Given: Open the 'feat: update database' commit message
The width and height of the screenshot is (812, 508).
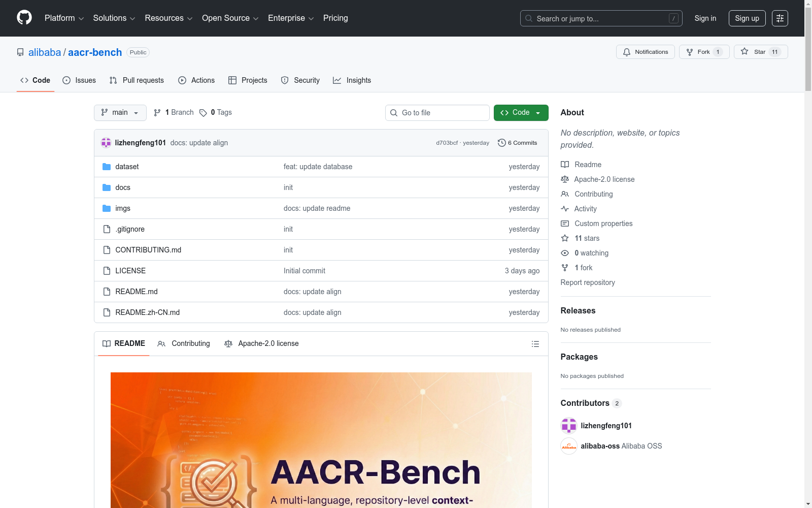Looking at the screenshot, I should click(318, 167).
